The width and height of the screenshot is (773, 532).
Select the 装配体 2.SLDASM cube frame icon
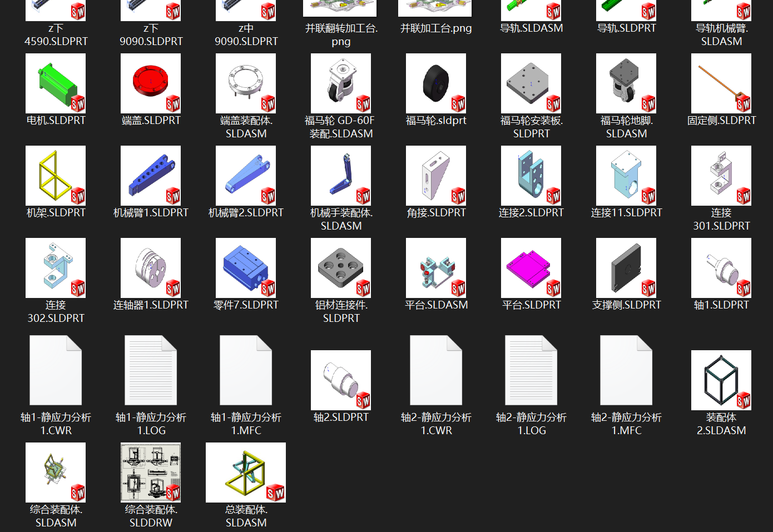point(721,380)
